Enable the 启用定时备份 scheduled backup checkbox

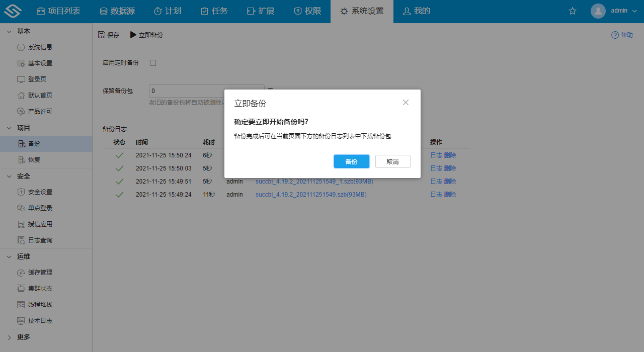point(152,62)
